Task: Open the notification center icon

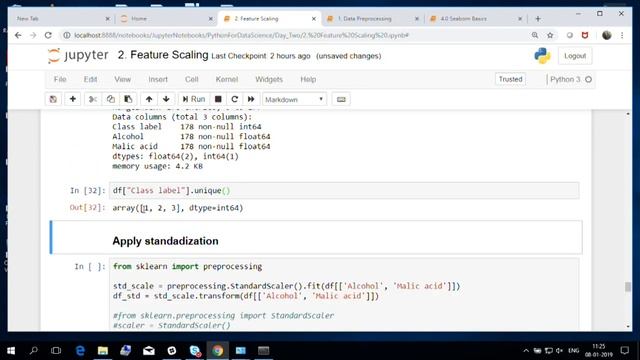Action: click(x=624, y=351)
